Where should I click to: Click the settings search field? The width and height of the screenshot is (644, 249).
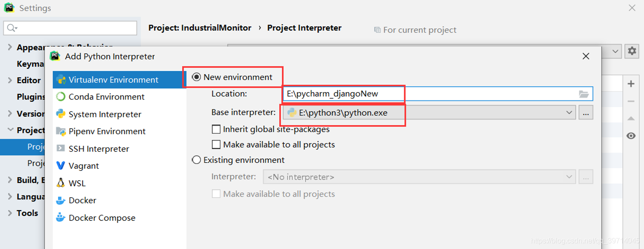pyautogui.click(x=70, y=28)
